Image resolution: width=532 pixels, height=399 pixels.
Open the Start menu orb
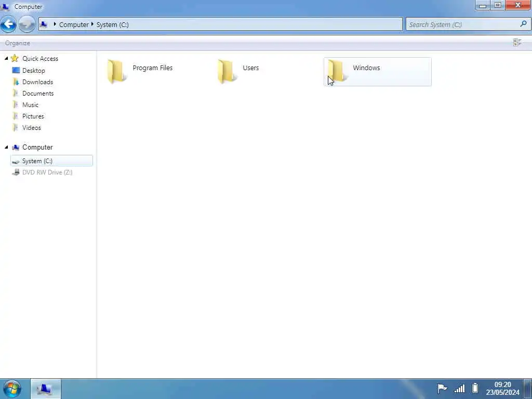12,389
